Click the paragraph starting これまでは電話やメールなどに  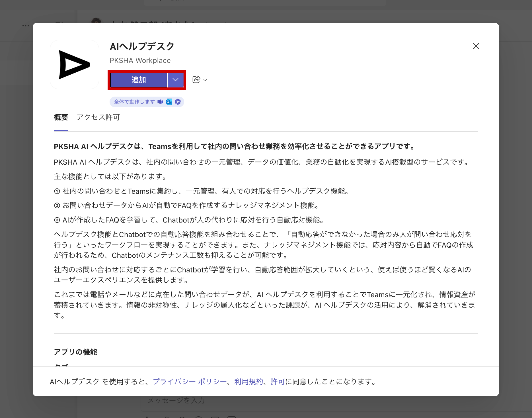pyautogui.click(x=265, y=305)
